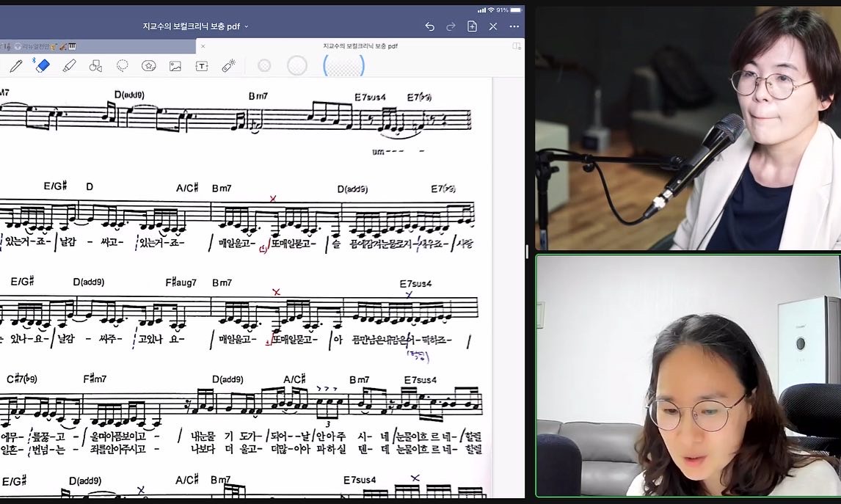Tap the cellular signal bars icon
Screen dimensions: 841x504
tap(481, 10)
